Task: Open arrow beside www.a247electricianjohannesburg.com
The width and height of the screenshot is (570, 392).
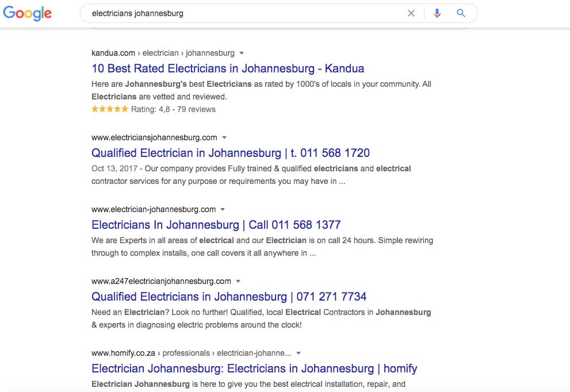Action: point(238,282)
